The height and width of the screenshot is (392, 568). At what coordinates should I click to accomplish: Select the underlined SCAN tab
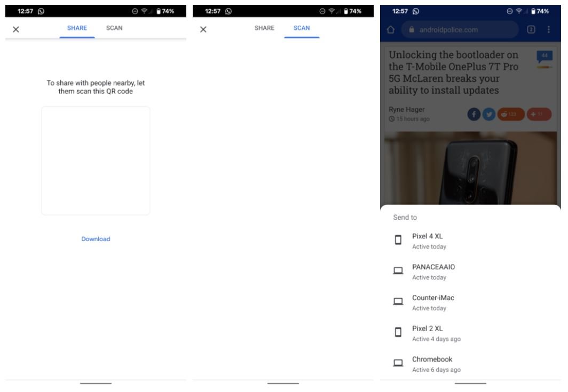coord(302,28)
